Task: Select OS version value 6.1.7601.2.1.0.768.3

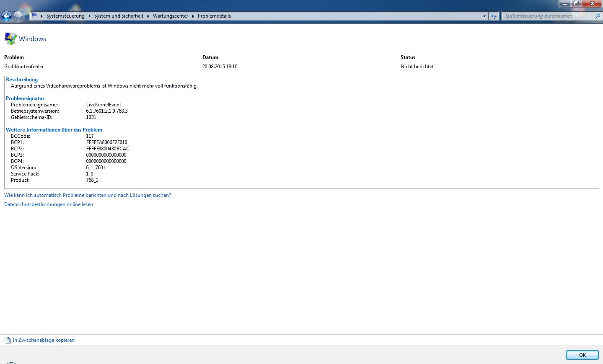Action: pyautogui.click(x=107, y=111)
